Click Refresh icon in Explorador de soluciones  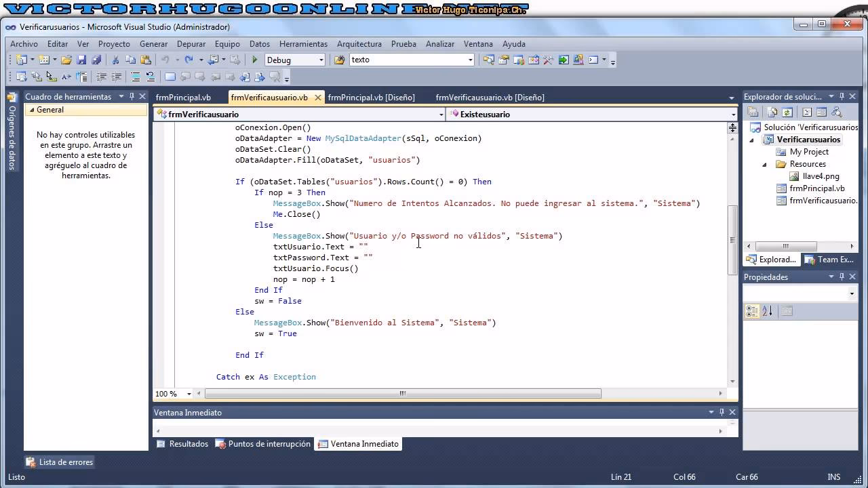[x=787, y=113]
